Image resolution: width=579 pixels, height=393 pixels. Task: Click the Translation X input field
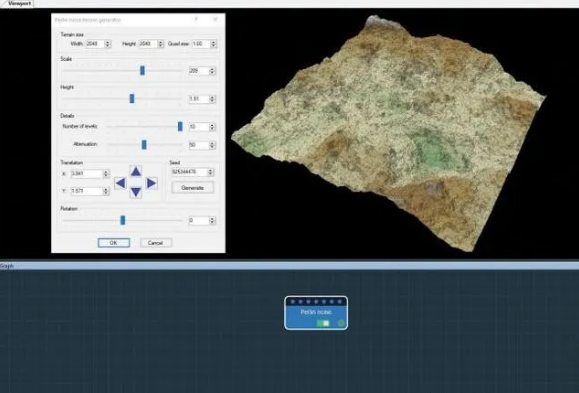tap(87, 173)
